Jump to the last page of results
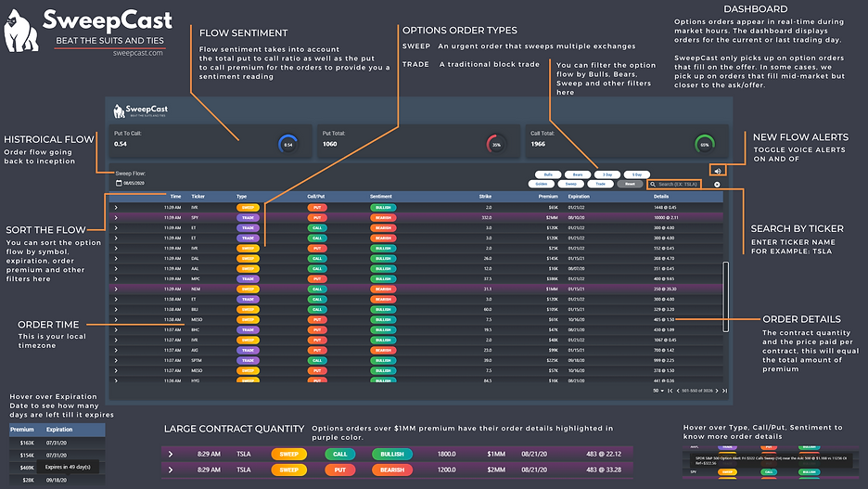Image resolution: width=868 pixels, height=489 pixels. 724,391
